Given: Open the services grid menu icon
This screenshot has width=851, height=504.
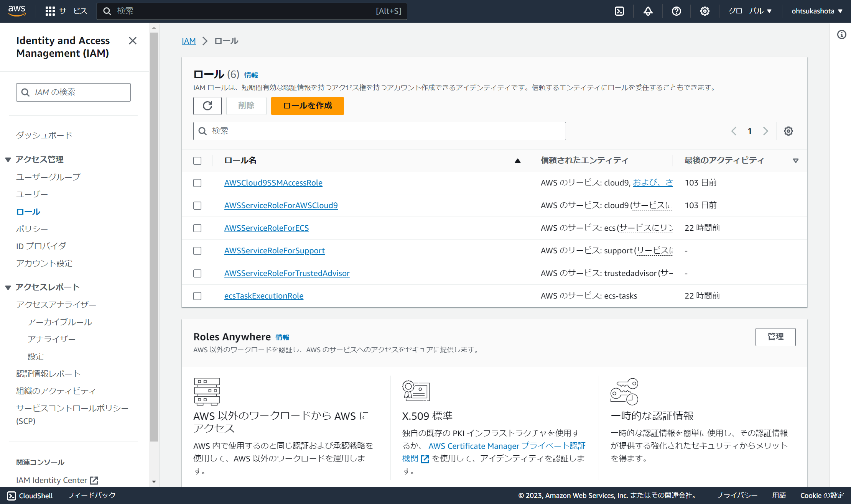Looking at the screenshot, I should click(x=50, y=11).
